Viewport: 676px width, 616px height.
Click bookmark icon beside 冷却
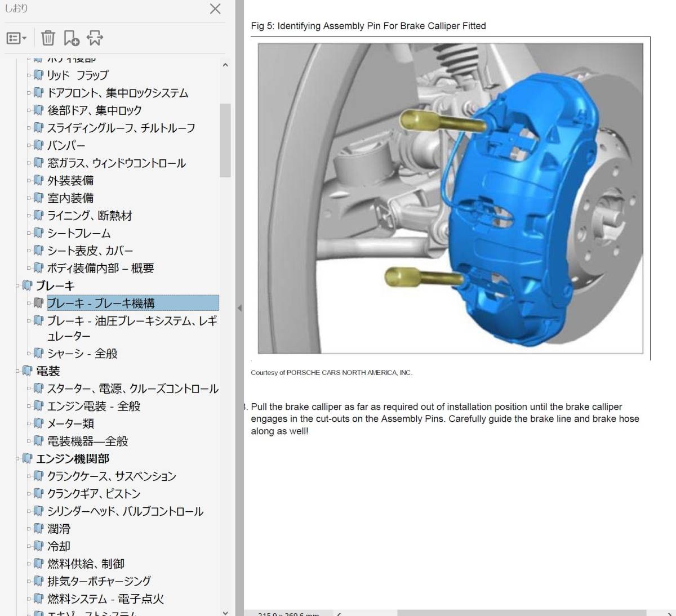click(38, 546)
